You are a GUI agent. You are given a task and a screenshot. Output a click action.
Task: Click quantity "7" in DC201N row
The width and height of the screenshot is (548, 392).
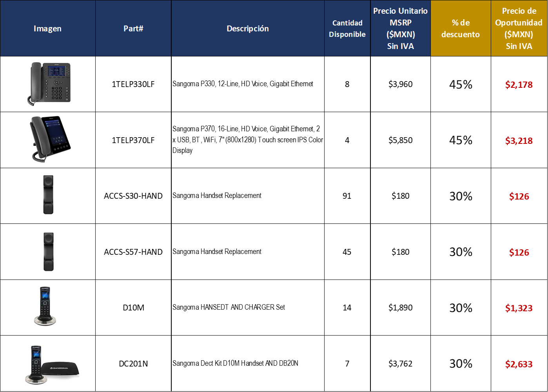[347, 364]
